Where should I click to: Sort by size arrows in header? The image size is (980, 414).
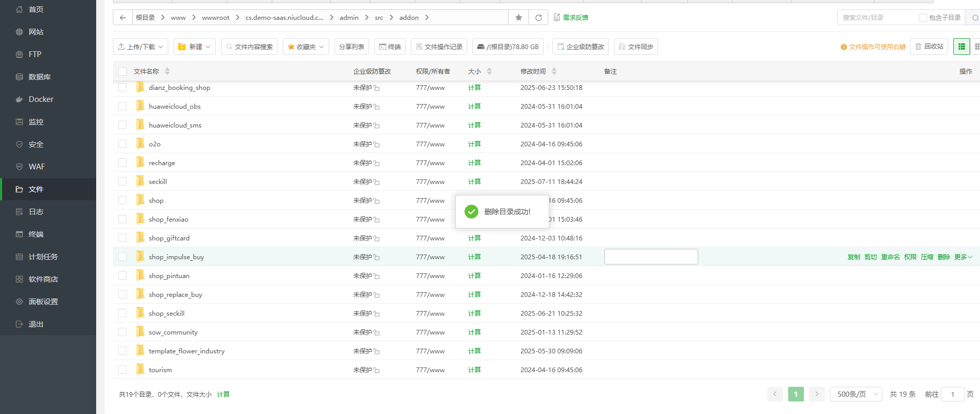click(489, 71)
